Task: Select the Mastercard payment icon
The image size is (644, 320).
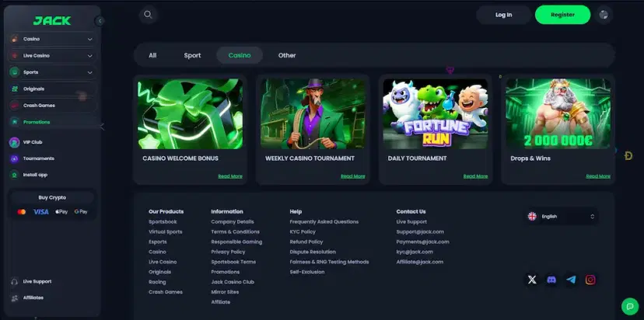Action: (22, 212)
